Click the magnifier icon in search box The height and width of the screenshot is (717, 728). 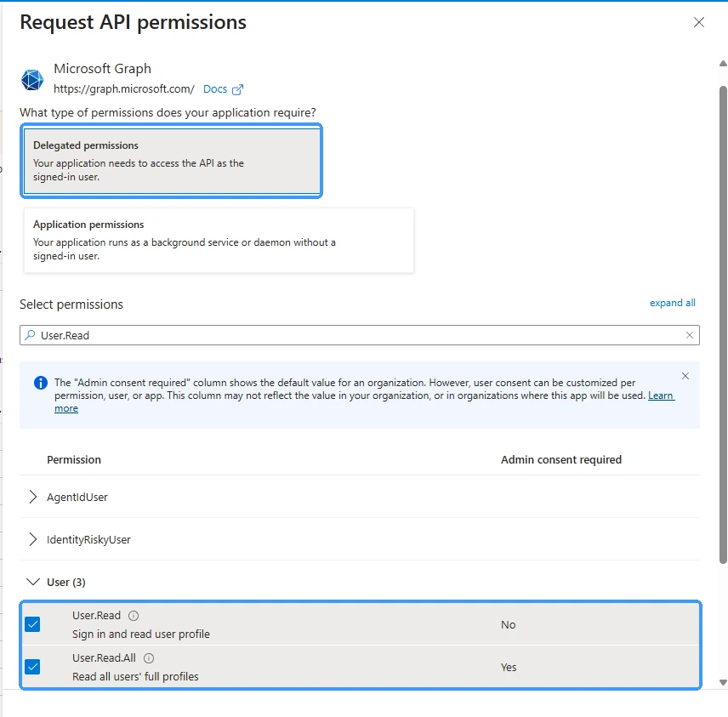[x=30, y=335]
